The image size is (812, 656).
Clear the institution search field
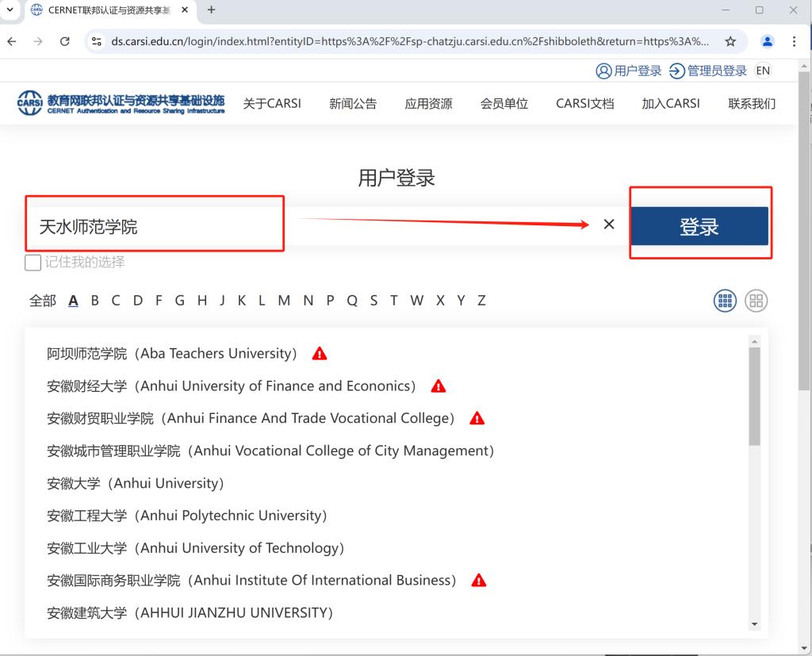[x=609, y=224]
